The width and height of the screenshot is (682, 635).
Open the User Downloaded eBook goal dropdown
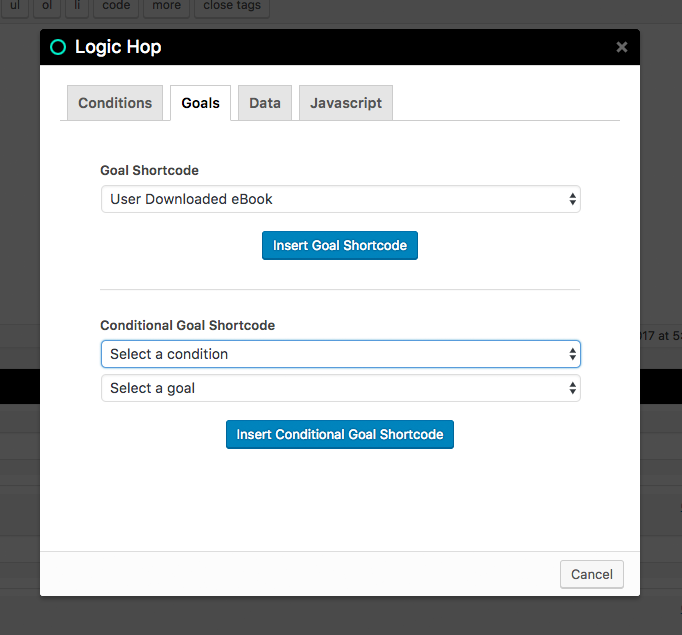341,199
